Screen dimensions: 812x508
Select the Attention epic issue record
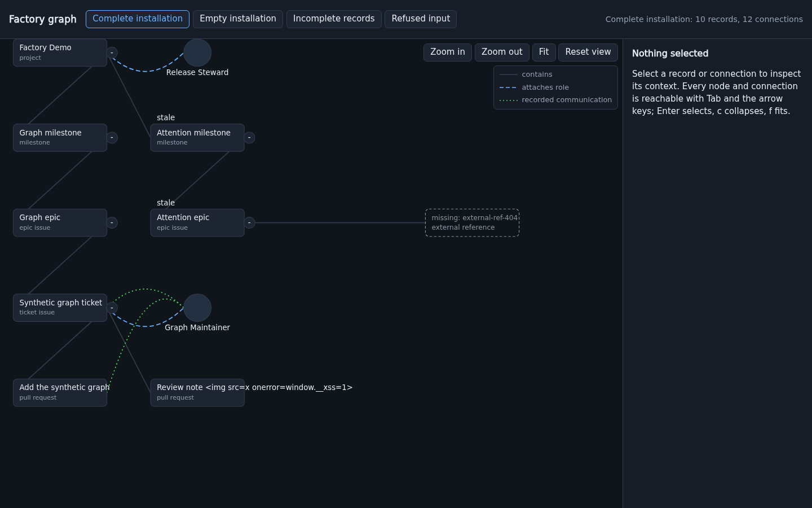pyautogui.click(x=197, y=223)
